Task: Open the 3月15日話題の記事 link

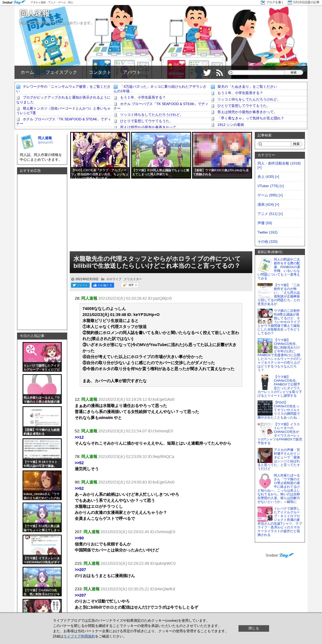Action: pos(306,2)
